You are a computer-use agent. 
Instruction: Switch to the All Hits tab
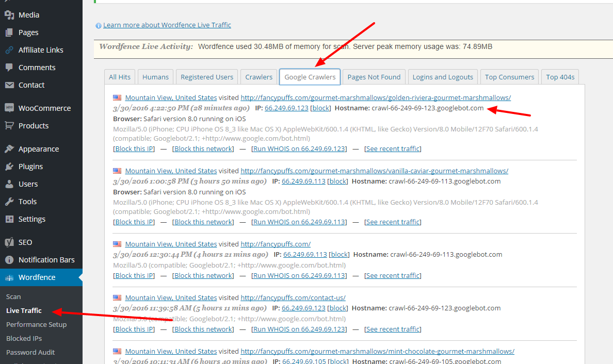120,77
